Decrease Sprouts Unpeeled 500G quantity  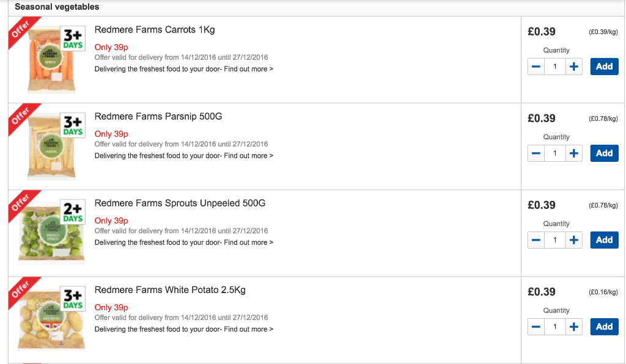tap(536, 240)
